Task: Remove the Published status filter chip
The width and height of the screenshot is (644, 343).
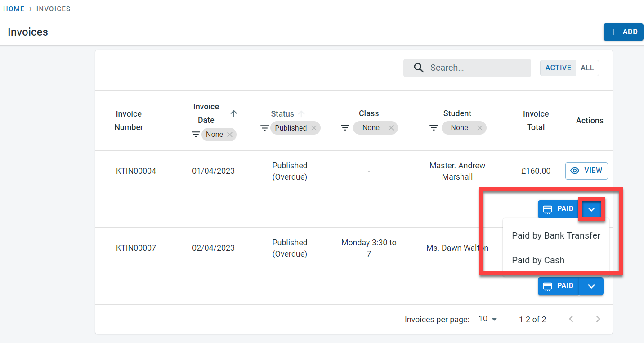Action: (314, 128)
